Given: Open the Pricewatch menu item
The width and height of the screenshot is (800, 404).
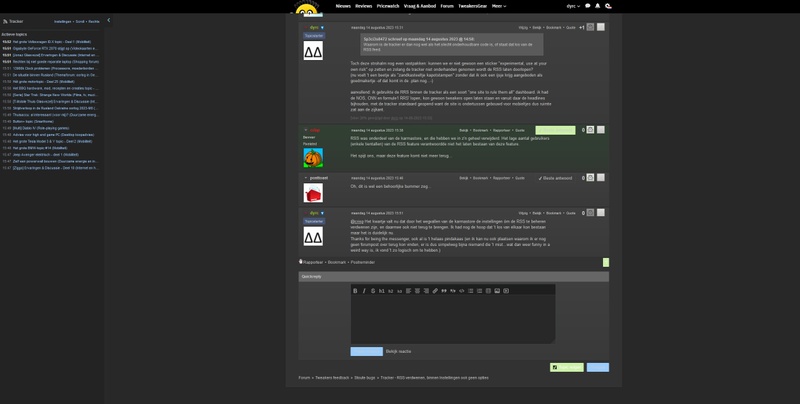Looking at the screenshot, I should coord(388,6).
